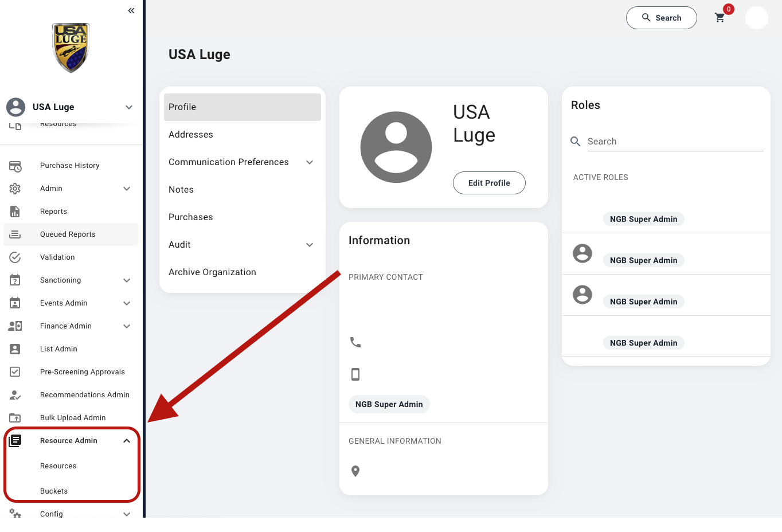Image resolution: width=782 pixels, height=532 pixels.
Task: Expand the Admin sidebar section chevron
Action: [x=127, y=189]
